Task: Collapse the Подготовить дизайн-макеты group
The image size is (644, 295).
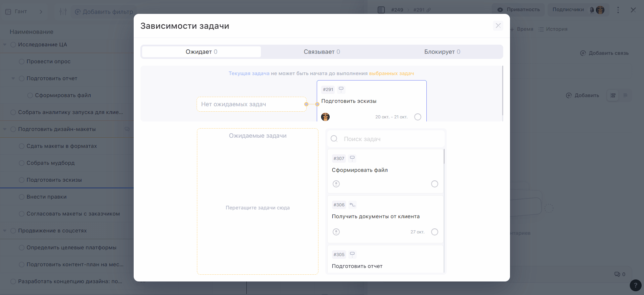Action: (5, 129)
